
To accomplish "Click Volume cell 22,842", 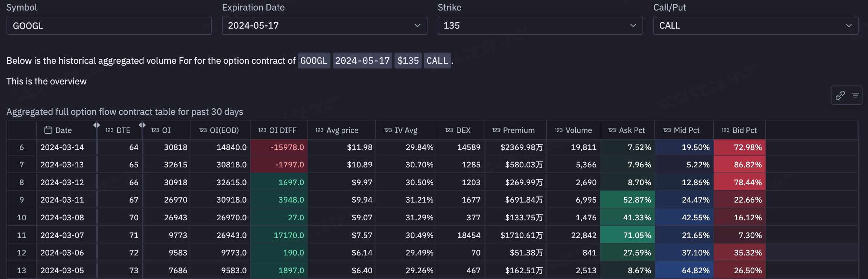I will point(573,235).
